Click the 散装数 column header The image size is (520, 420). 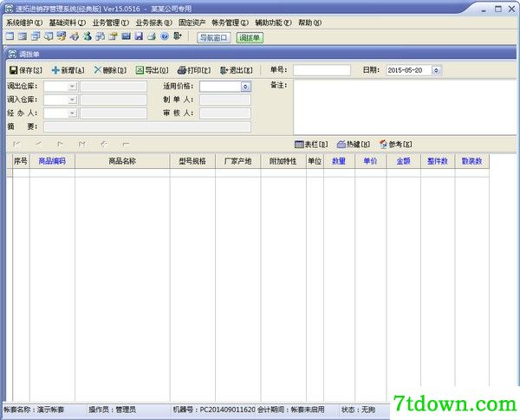coord(472,161)
